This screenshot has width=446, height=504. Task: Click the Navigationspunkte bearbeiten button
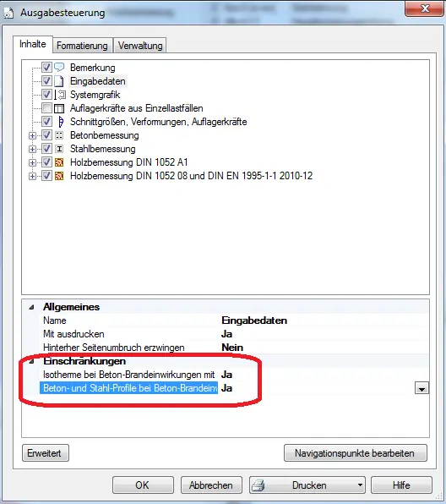coord(355,453)
